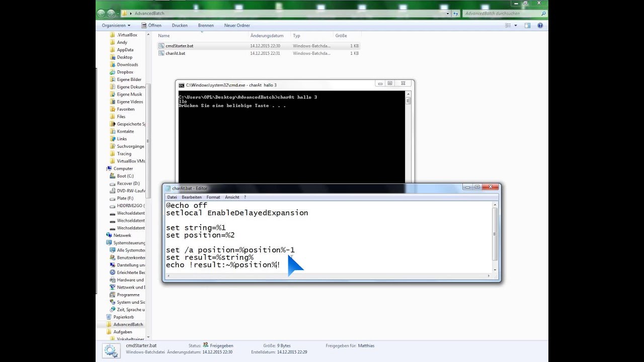Select the AdvancedBatch folder in sidebar

(128, 325)
